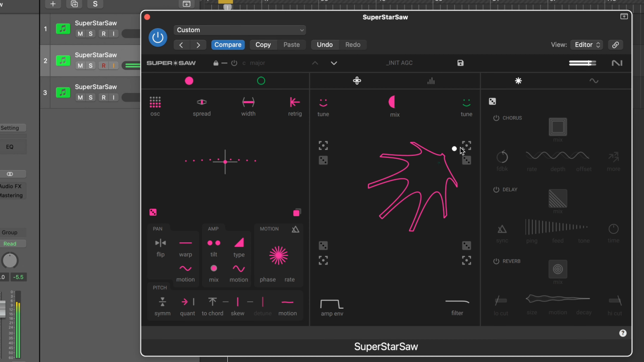Screen dimensions: 644x362
Task: Click the motion phase starburst icon
Action: pos(278,256)
